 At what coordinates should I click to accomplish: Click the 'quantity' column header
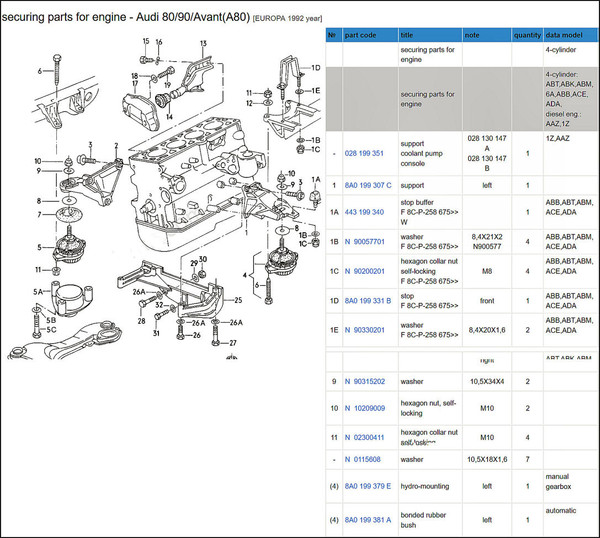[x=526, y=34]
